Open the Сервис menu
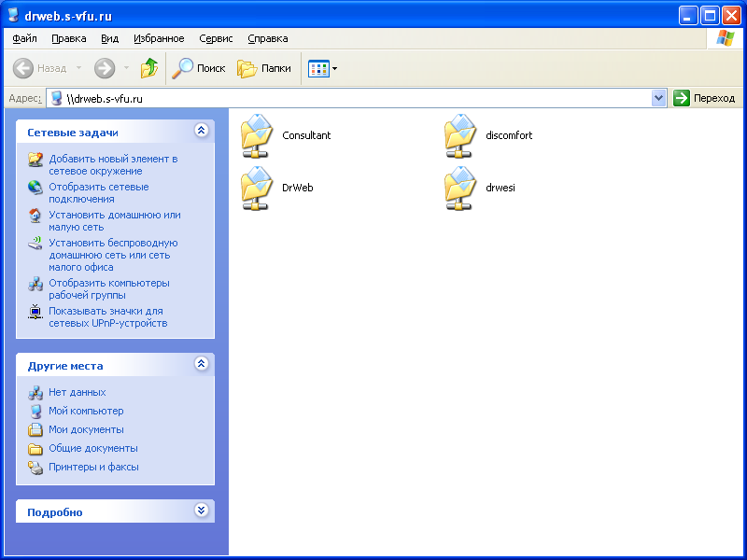Viewport: 747px width, 560px height. (x=216, y=38)
